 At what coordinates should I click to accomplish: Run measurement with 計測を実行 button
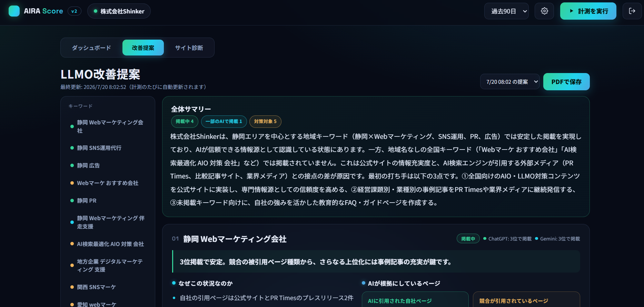click(x=588, y=11)
